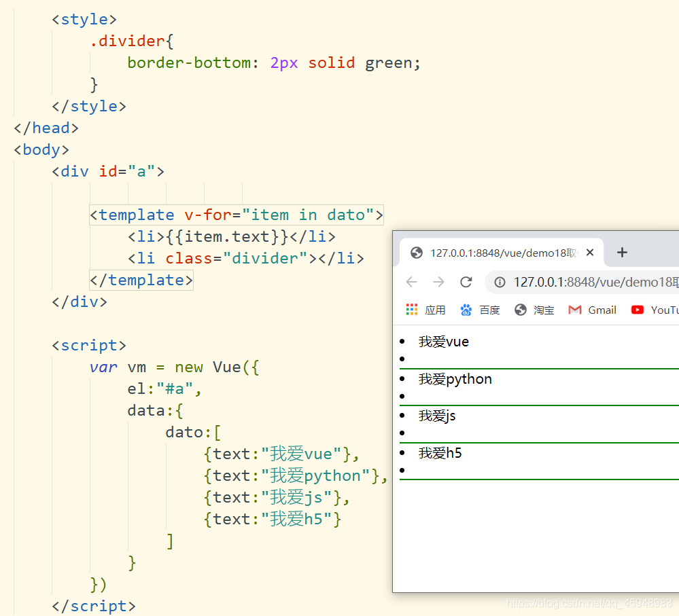Click the div id="a" code line
This screenshot has height=616, width=679.
[x=108, y=171]
